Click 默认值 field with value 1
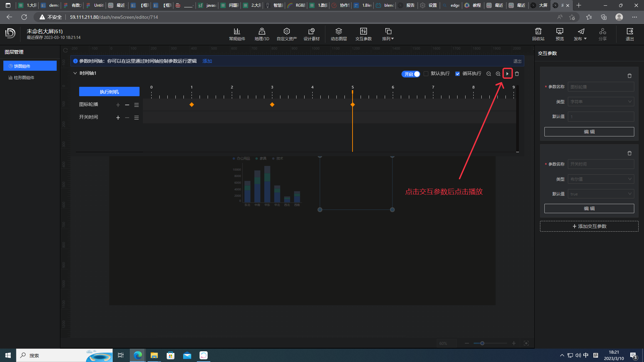 tap(601, 117)
